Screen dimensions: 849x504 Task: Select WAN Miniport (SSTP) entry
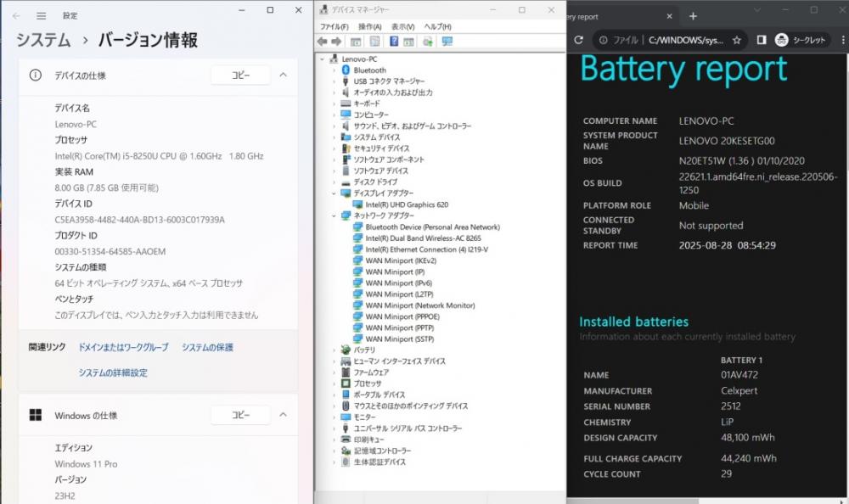400,339
